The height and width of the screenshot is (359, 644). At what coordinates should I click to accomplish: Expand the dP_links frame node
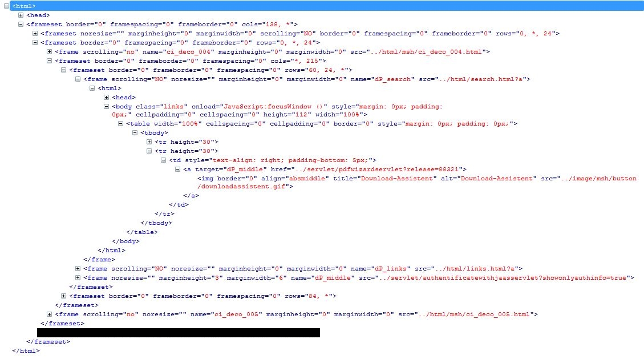78,268
